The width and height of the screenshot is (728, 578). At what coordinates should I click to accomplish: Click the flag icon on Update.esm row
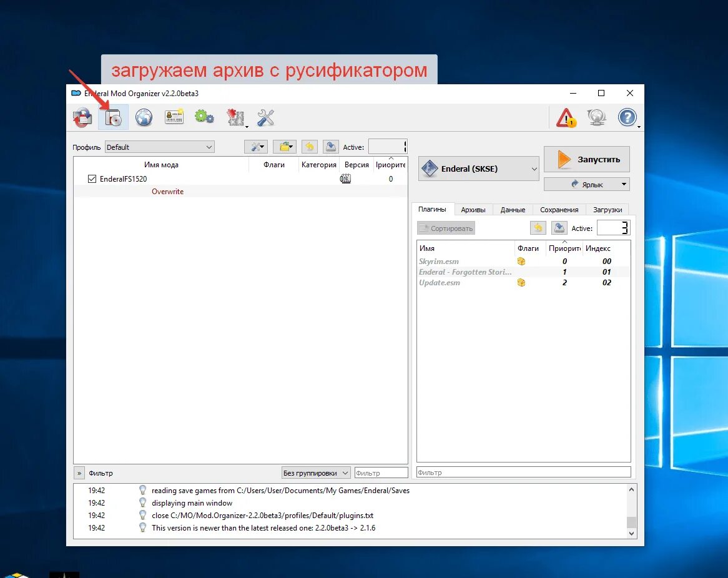point(521,283)
